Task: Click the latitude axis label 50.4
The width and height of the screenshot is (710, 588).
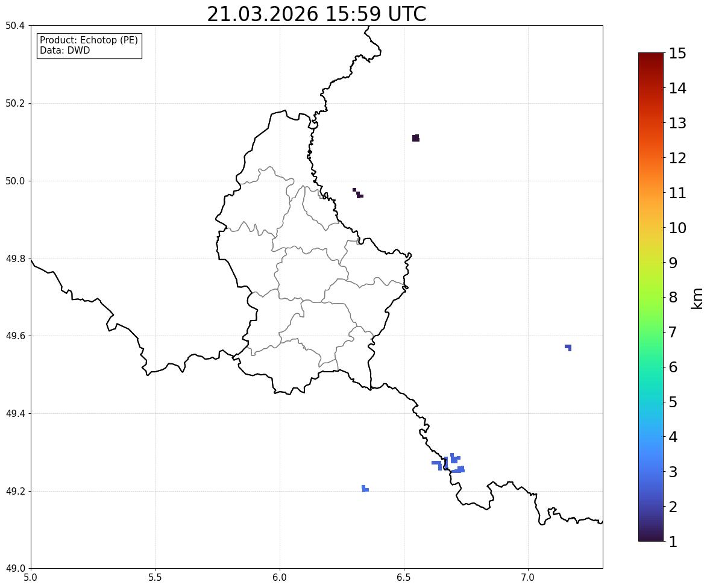Action: 15,26
